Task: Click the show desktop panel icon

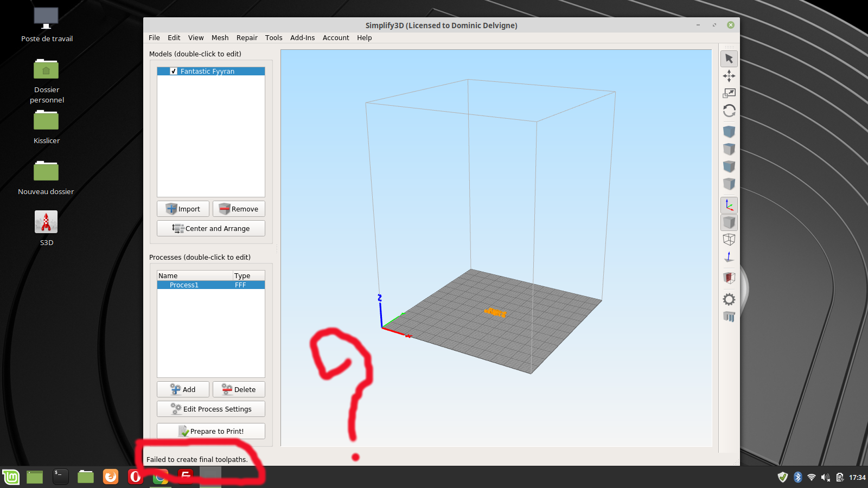Action: click(x=35, y=477)
